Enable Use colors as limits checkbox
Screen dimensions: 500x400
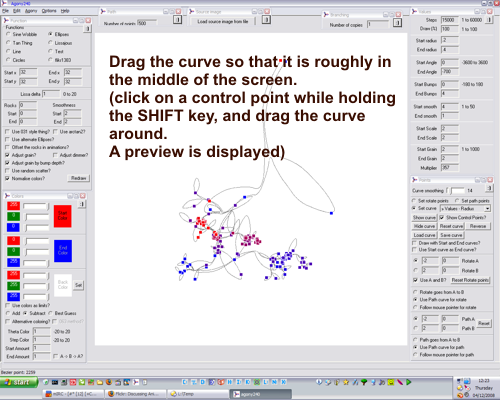[7, 305]
